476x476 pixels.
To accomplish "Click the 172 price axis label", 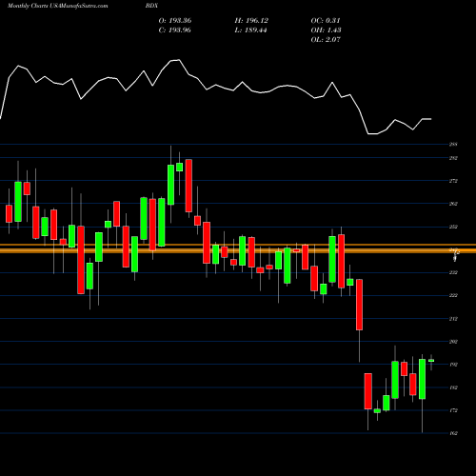I will click(x=453, y=410).
